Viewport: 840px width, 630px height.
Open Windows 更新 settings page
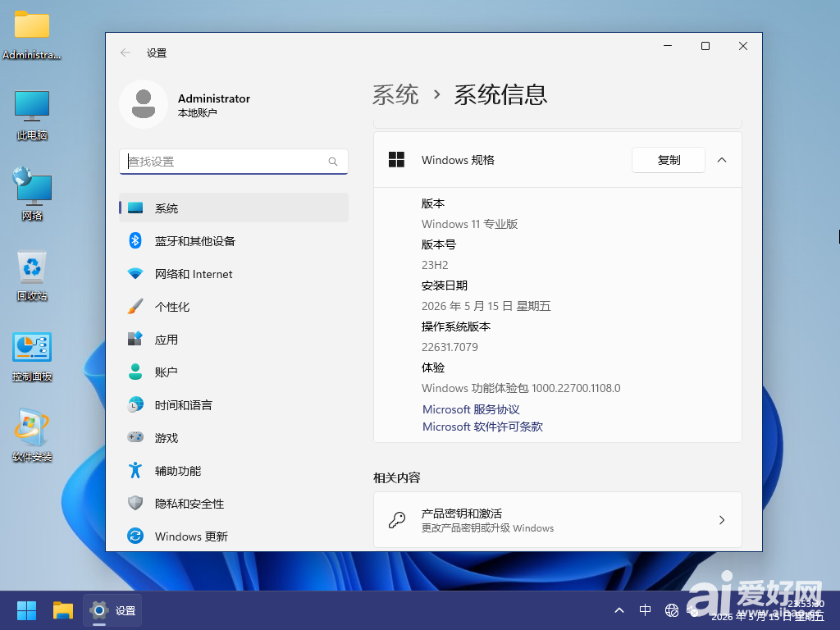[234, 536]
